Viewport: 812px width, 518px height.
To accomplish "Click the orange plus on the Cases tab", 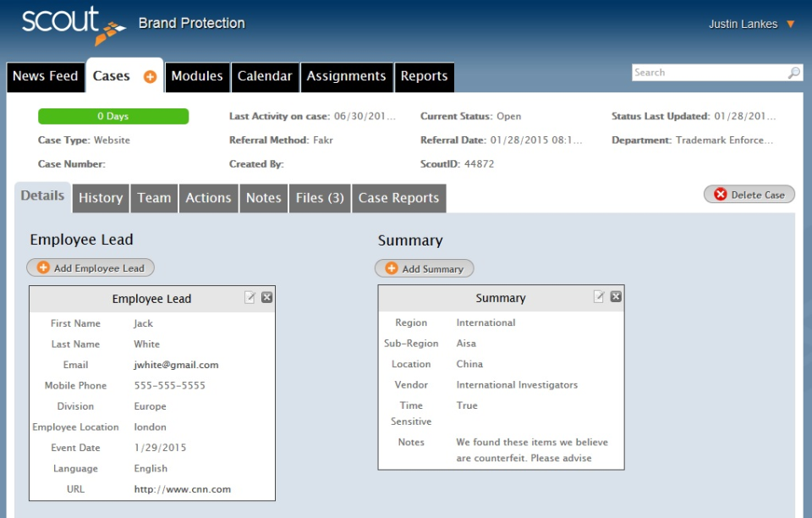I will pyautogui.click(x=149, y=76).
